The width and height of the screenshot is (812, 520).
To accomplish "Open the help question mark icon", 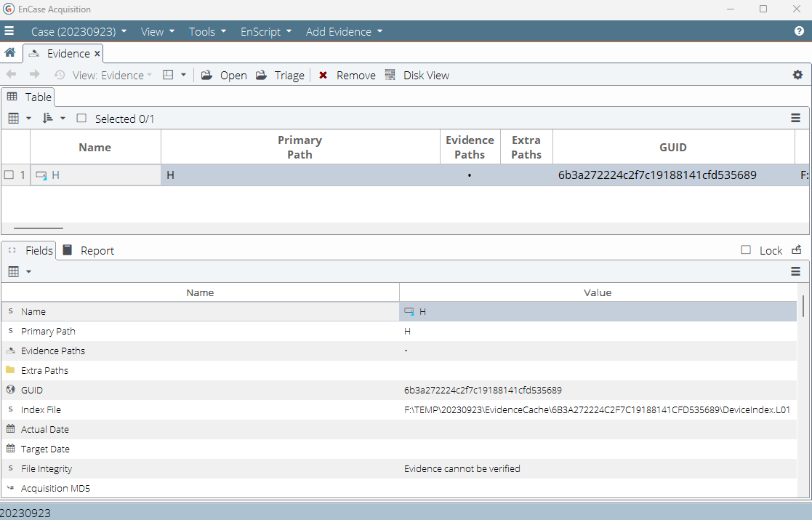I will pyautogui.click(x=799, y=31).
